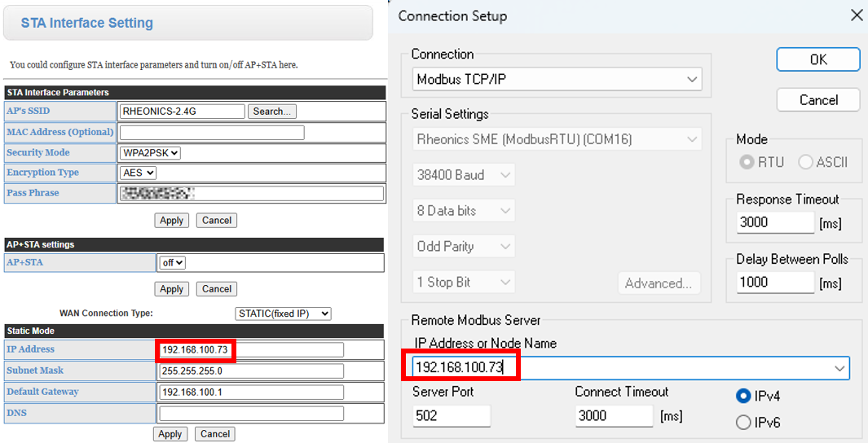Open the WAN Connection Type dropdown
This screenshot has height=443, width=868.
(283, 314)
